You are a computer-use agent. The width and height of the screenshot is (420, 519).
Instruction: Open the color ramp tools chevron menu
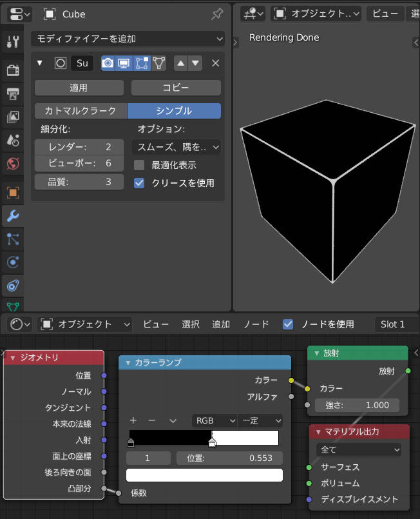[x=173, y=421]
